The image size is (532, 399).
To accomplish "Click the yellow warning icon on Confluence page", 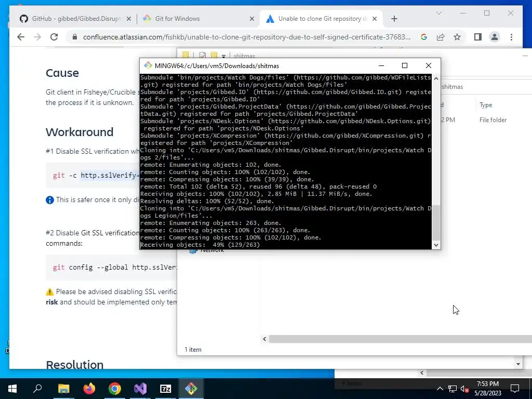I will (49, 292).
